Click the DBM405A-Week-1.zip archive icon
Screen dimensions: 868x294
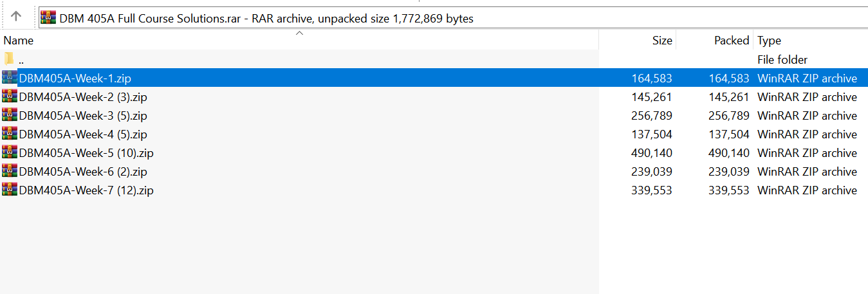[10, 78]
